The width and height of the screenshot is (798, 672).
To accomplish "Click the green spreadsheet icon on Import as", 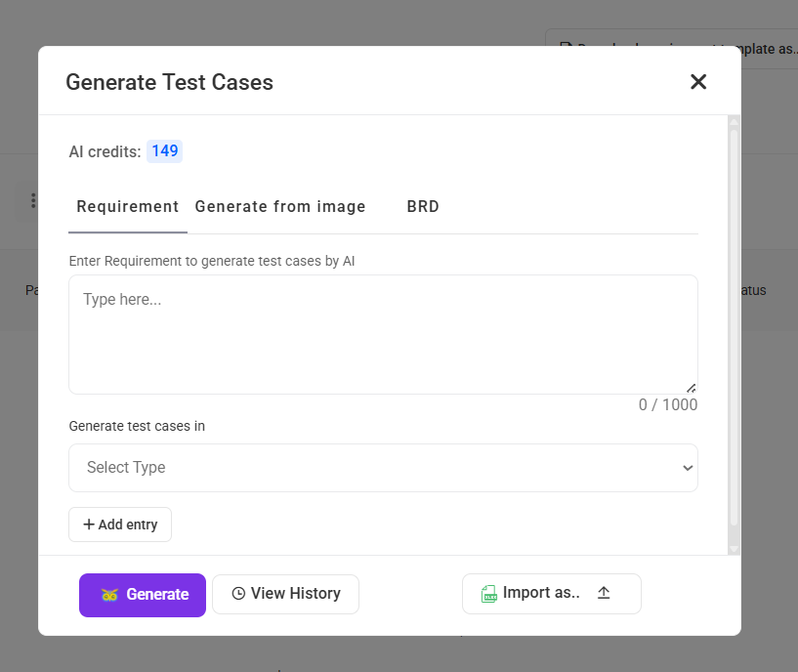I will click(x=489, y=594).
